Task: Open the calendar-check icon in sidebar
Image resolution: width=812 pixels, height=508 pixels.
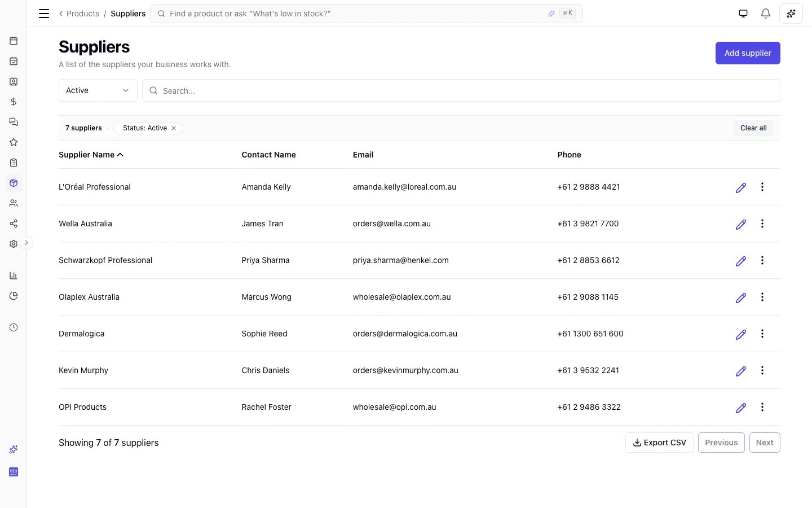Action: 14,61
